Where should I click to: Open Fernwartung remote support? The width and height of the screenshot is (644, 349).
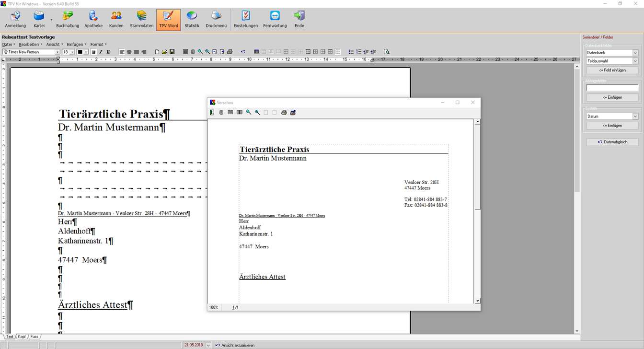pos(275,20)
